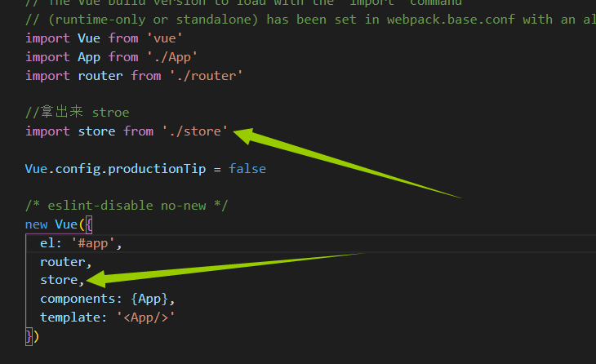Click the line "template: '<App/>'"
The image size is (596, 364).
tap(108, 317)
